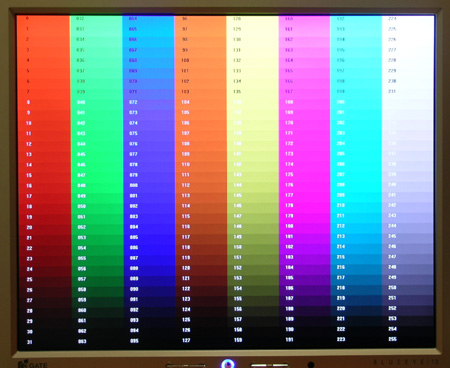Click the swatch labeled 255
This screenshot has width=450, height=368.
click(408, 339)
